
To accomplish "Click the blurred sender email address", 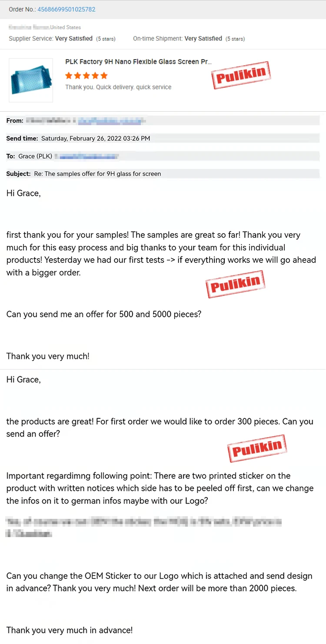I will pyautogui.click(x=112, y=121).
